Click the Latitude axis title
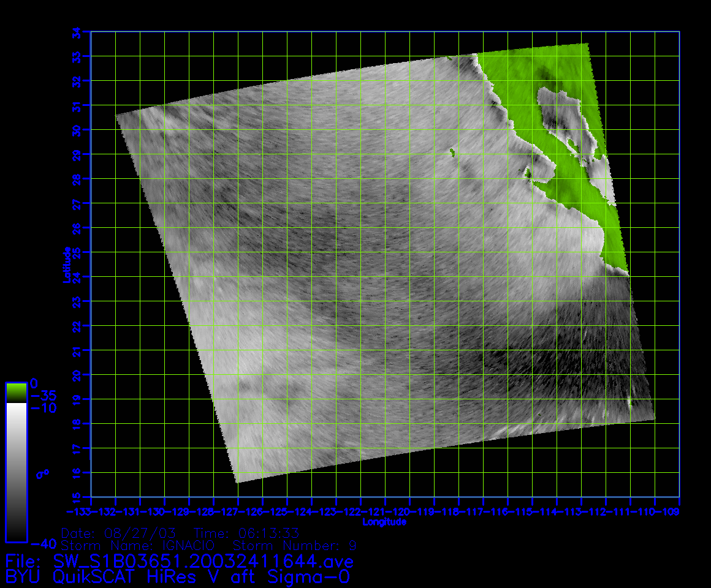 pos(65,265)
